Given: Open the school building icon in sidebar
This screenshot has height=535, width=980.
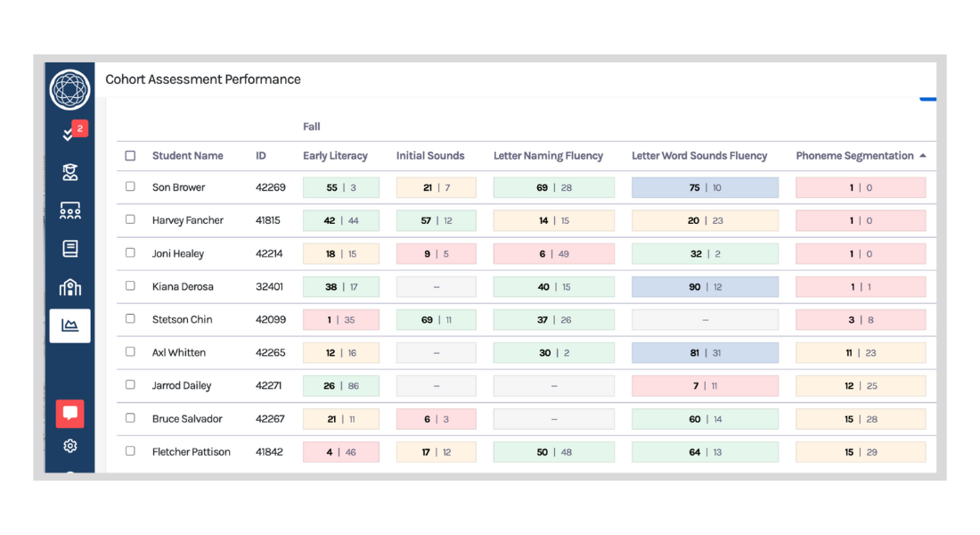Looking at the screenshot, I should pos(70,287).
